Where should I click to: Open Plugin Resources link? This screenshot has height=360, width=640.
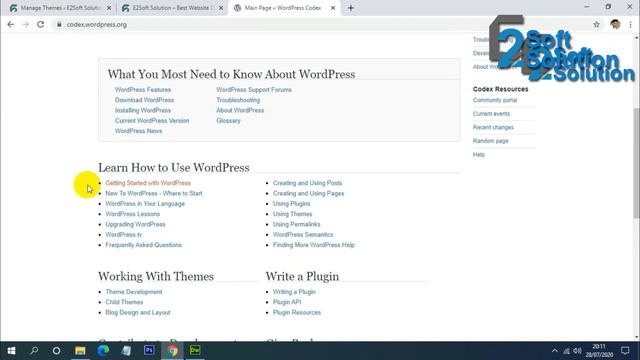point(297,313)
